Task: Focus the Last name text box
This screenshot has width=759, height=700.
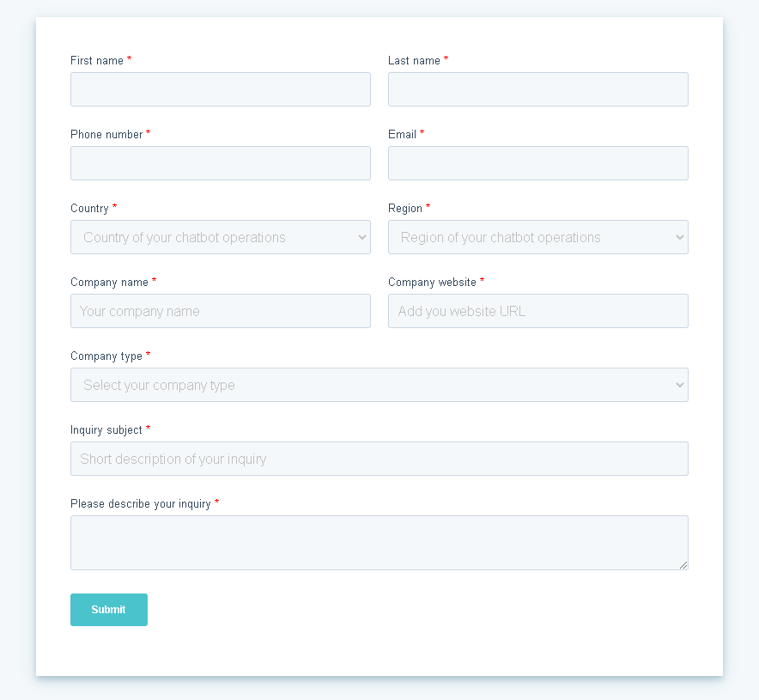Action: (x=538, y=89)
